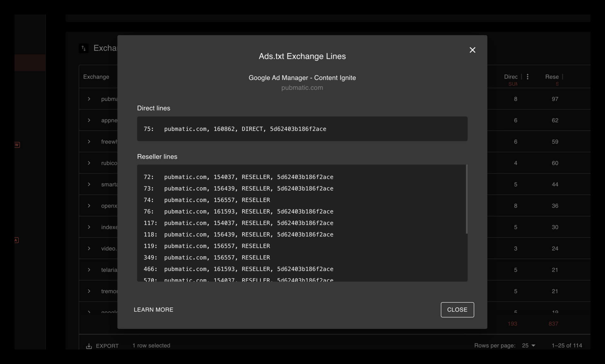Click pubmatic.com subtitle in dialog
The image size is (605, 364).
pyautogui.click(x=302, y=88)
